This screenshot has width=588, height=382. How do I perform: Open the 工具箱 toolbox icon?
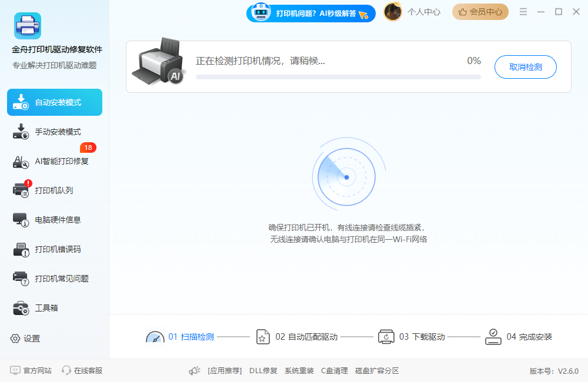pyautogui.click(x=20, y=307)
